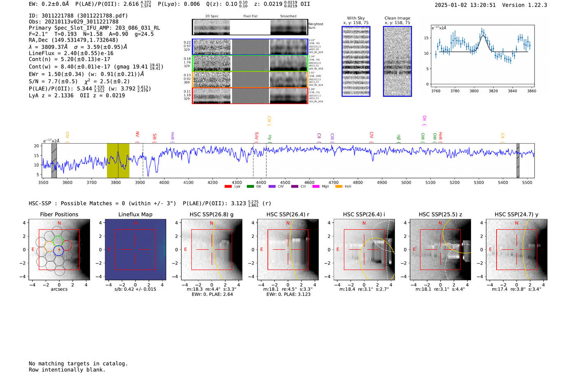Screen dimensions: 576x392
Task: Click the yellow highlighted region in the spectrum
Action: [118, 161]
